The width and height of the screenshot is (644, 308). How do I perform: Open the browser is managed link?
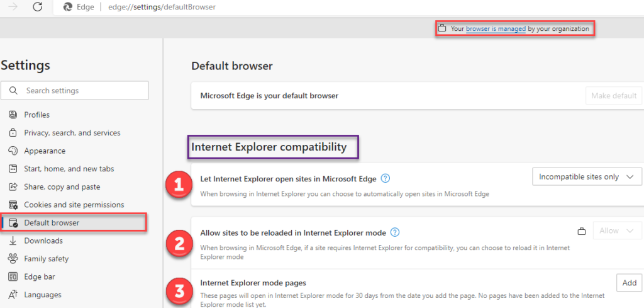(496, 28)
